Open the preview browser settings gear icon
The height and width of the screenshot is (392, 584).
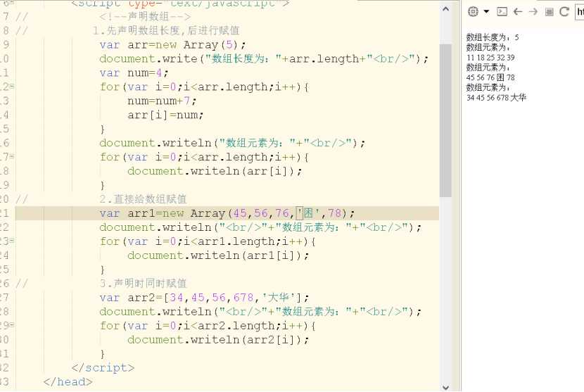[x=473, y=11]
